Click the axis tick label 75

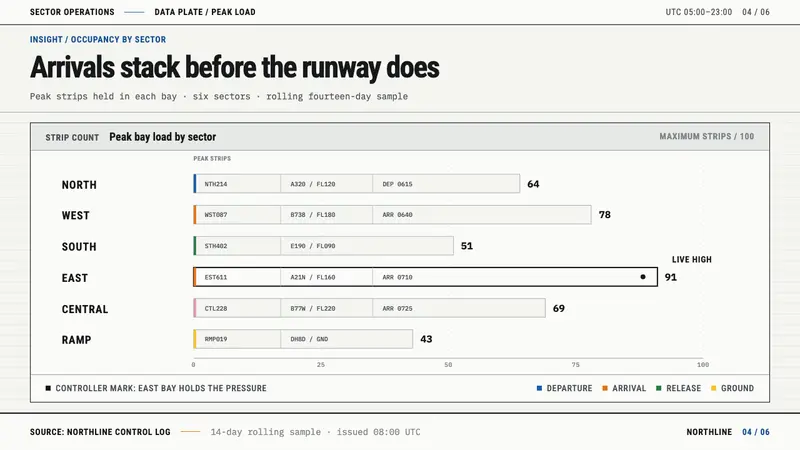tap(576, 365)
